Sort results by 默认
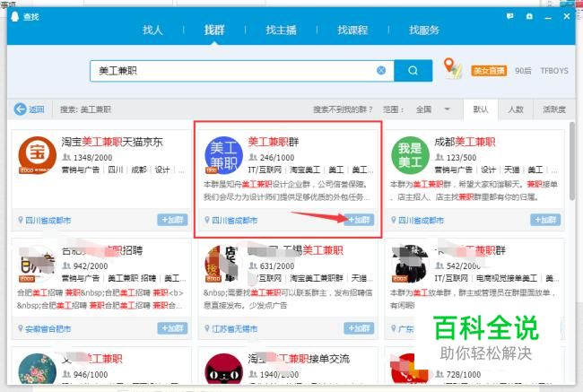Image resolution: width=583 pixels, height=392 pixels. pyautogui.click(x=481, y=109)
